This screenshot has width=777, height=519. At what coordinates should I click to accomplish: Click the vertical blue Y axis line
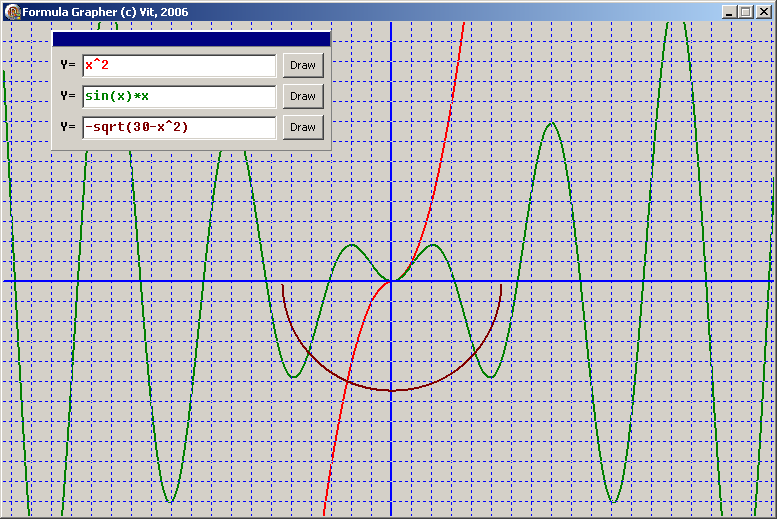point(391,200)
